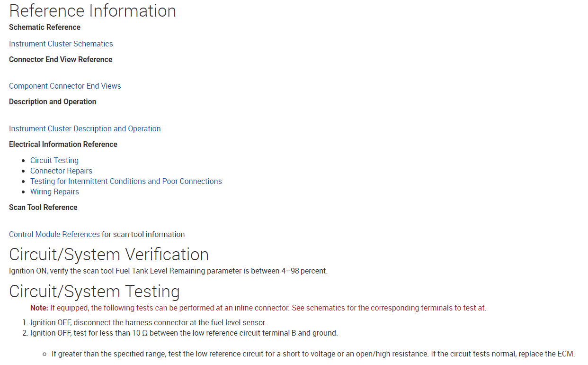
Task: Open Testing for Intermittent Conditions link
Action: (126, 181)
